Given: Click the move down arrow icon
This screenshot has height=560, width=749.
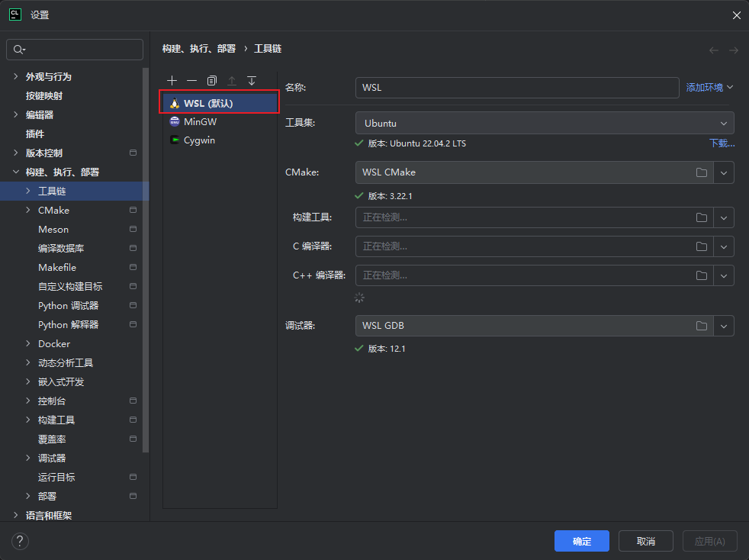Looking at the screenshot, I should 252,81.
